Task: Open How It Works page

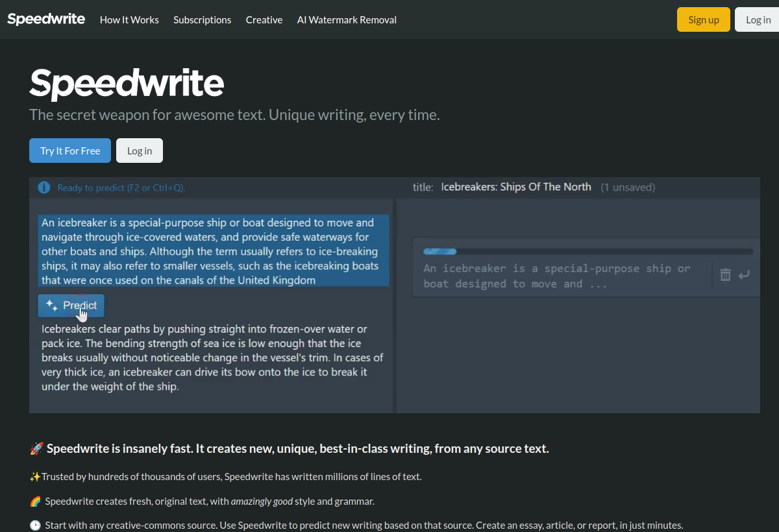Action: pos(129,19)
